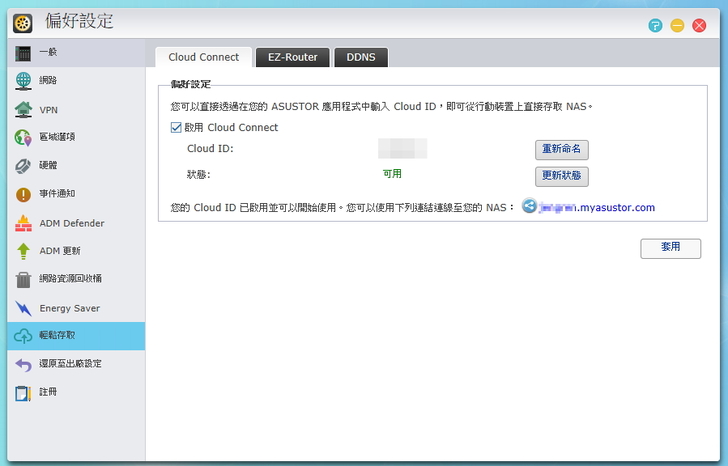This screenshot has height=466, width=728.
Task: Click the 偏好設定 window gear icon
Action: (22, 23)
